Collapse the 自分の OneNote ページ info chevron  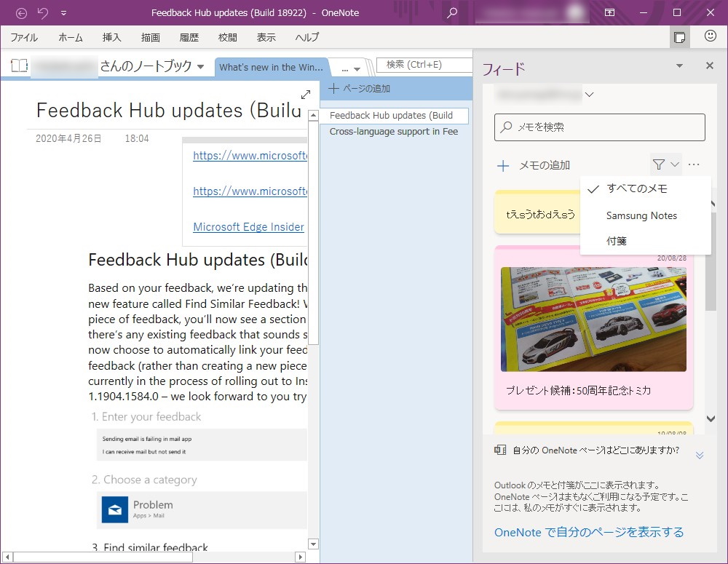[700, 455]
